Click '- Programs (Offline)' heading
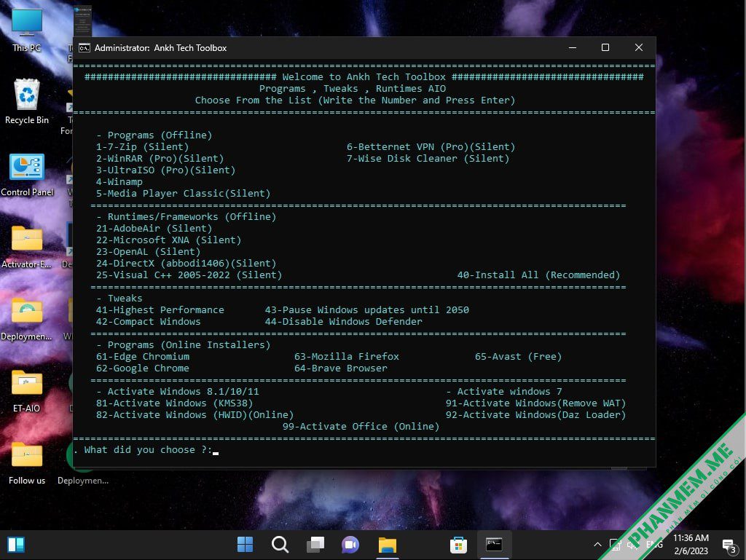The image size is (746, 560). coord(154,135)
